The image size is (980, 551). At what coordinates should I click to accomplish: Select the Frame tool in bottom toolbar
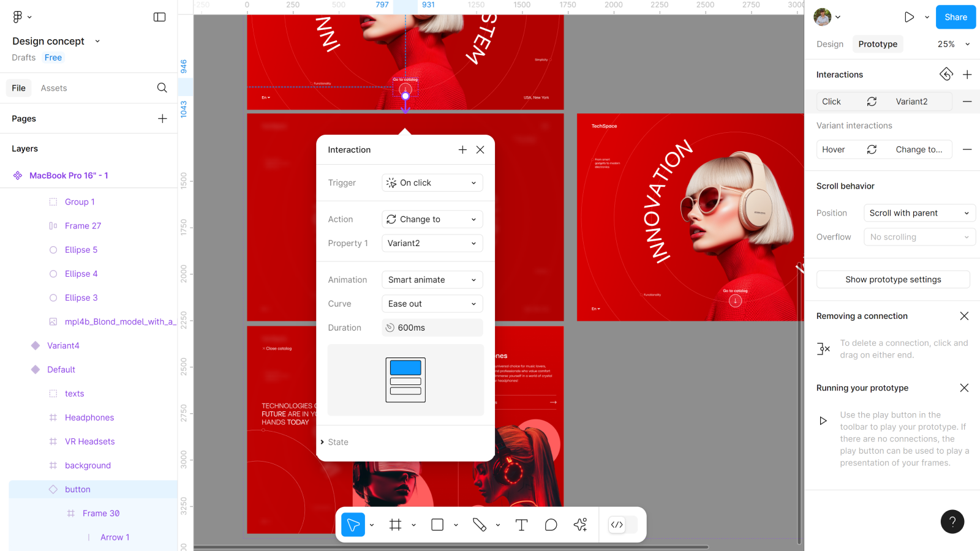point(395,525)
